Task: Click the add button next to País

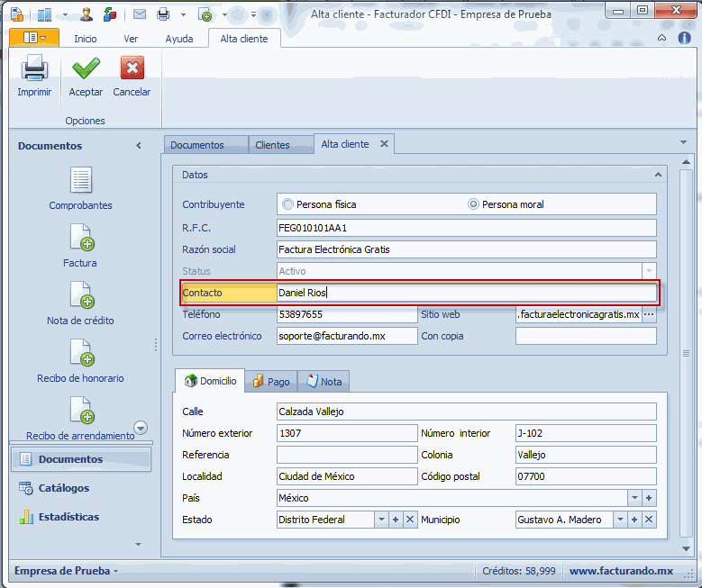Action: (649, 498)
